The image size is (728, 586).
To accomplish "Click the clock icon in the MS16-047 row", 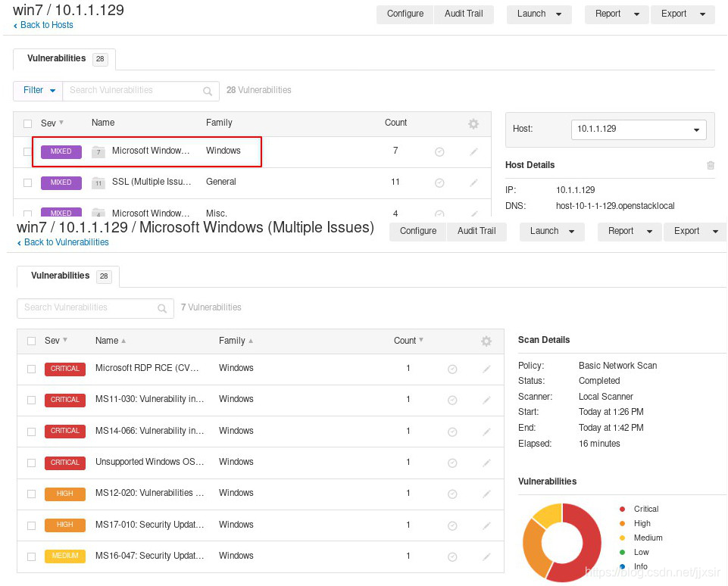I will tap(452, 556).
